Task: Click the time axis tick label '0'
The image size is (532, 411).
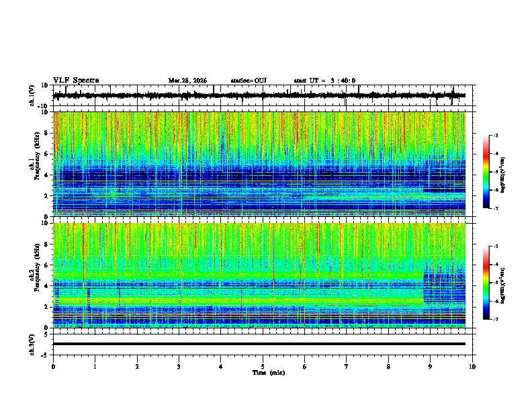Action: [x=53, y=367]
